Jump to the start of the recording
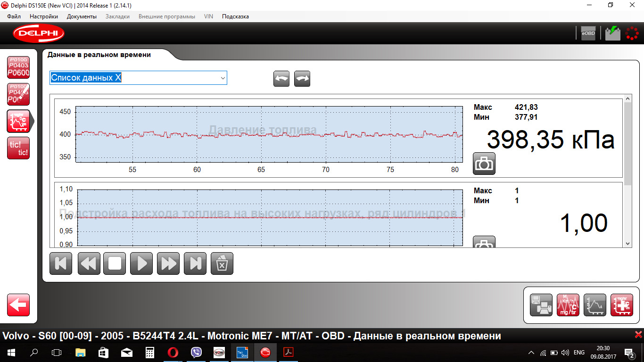The height and width of the screenshot is (362, 644). click(61, 263)
